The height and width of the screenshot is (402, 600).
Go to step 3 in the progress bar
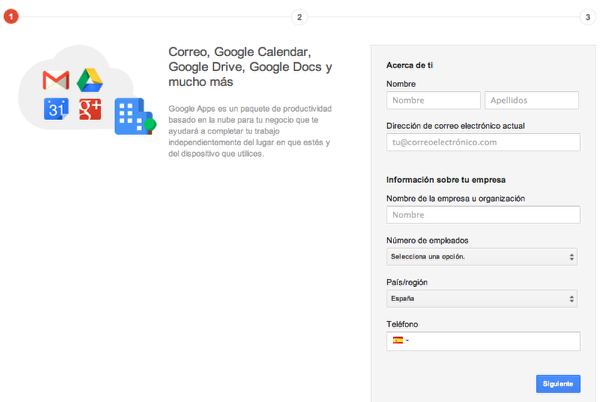pyautogui.click(x=587, y=16)
